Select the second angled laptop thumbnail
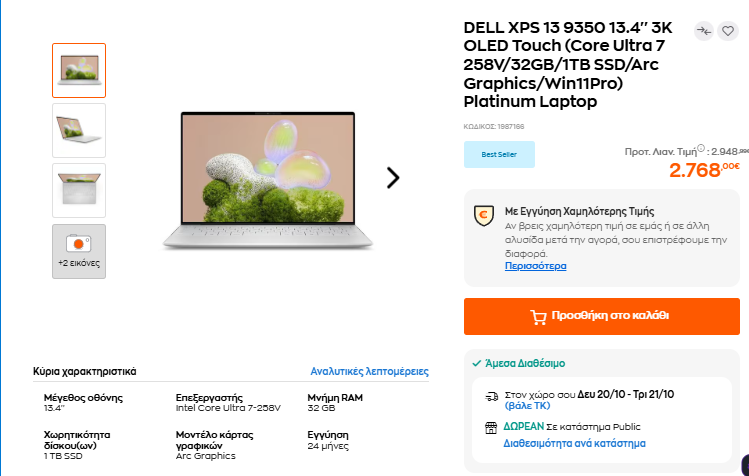The height and width of the screenshot is (476, 749). [x=79, y=130]
